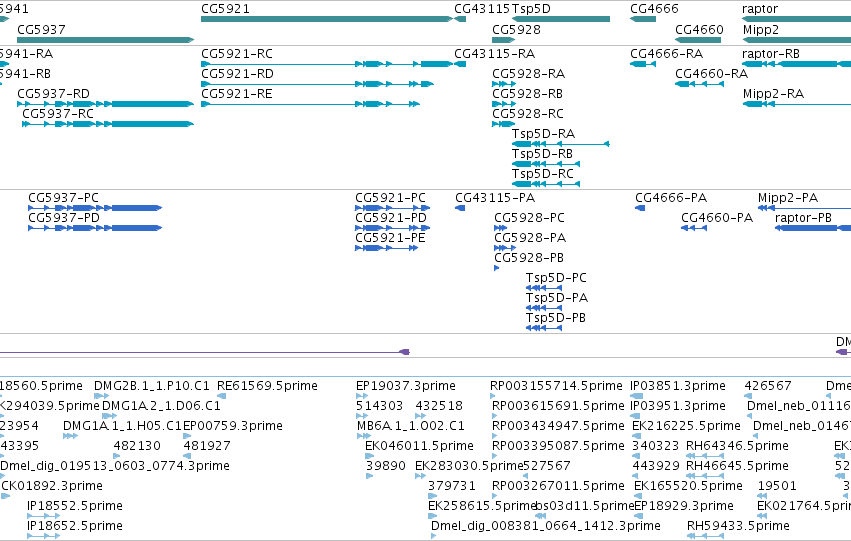Select the IP03851.3prime label
Screen dimensions: 851x541
tap(678, 386)
